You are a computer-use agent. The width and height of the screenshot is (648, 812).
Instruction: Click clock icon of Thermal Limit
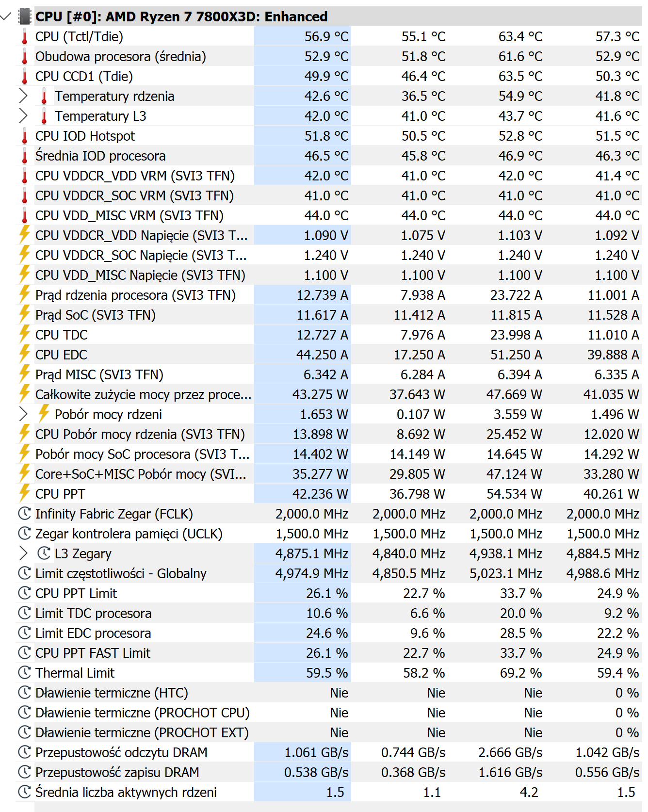[x=24, y=672]
